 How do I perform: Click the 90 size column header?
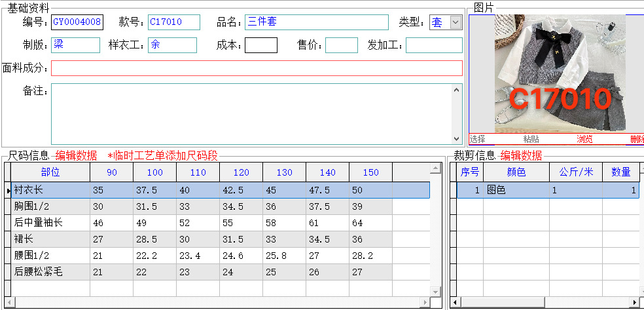point(112,172)
